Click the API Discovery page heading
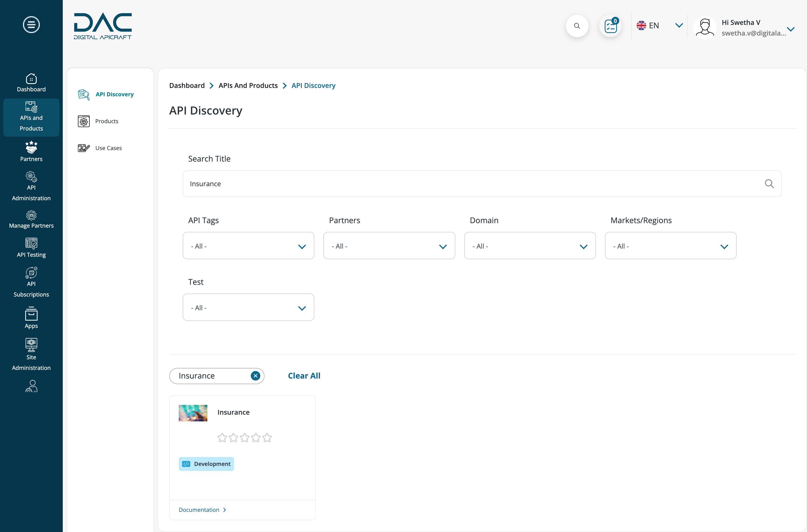The height and width of the screenshot is (532, 807). tap(206, 111)
